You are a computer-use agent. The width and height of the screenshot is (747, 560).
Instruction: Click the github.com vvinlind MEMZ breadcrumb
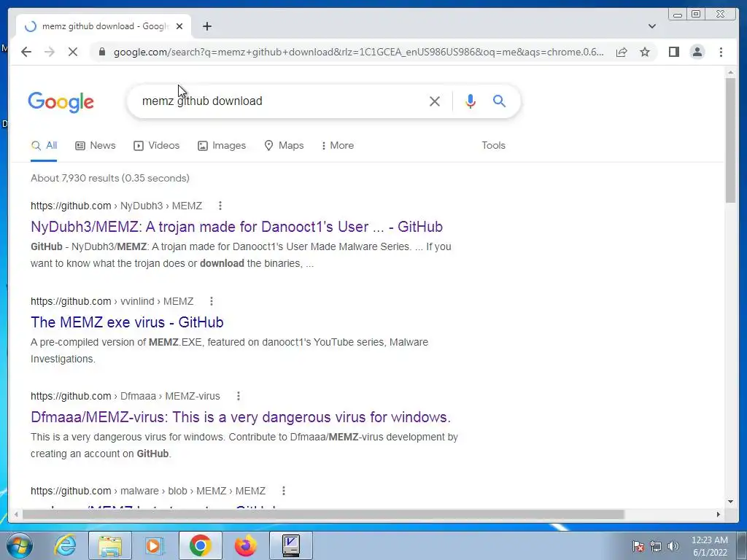(x=112, y=301)
